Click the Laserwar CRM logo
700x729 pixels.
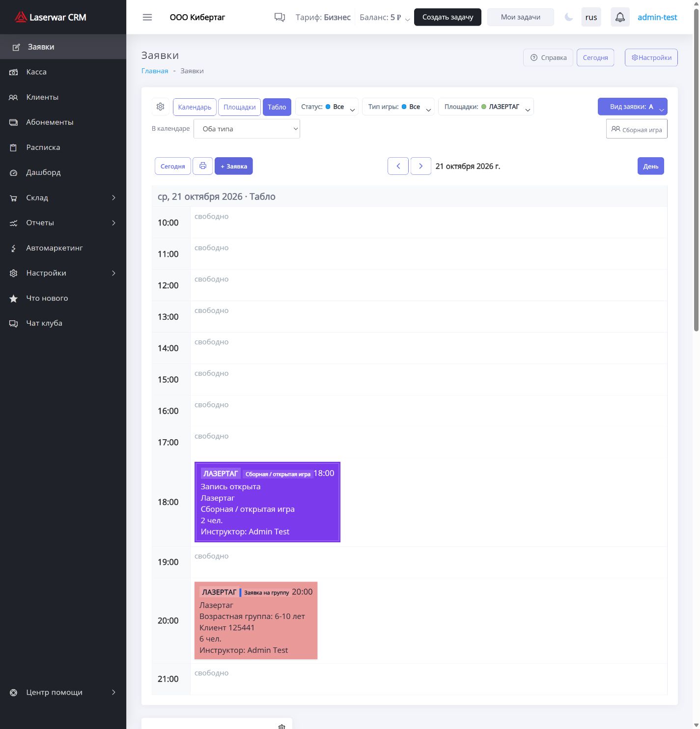(50, 17)
